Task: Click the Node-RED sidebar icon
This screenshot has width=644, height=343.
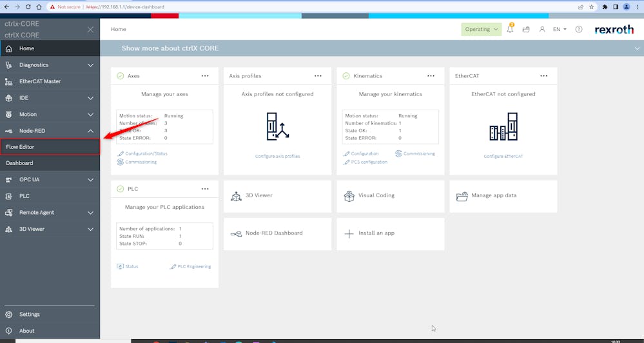Action: [8, 131]
